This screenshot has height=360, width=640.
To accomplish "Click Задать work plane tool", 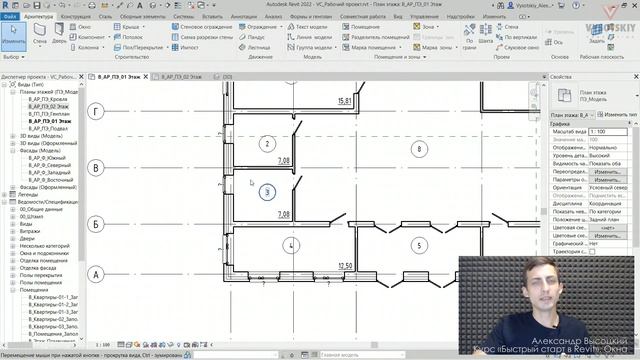I will click(x=596, y=33).
